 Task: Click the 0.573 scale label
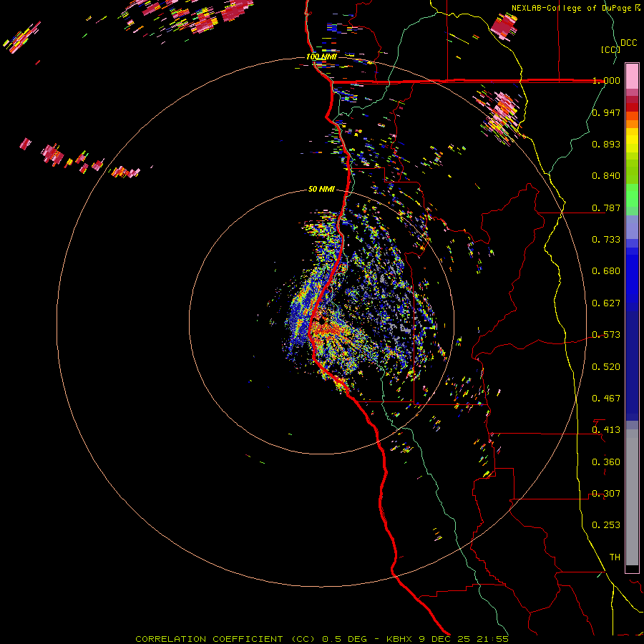[x=606, y=335]
